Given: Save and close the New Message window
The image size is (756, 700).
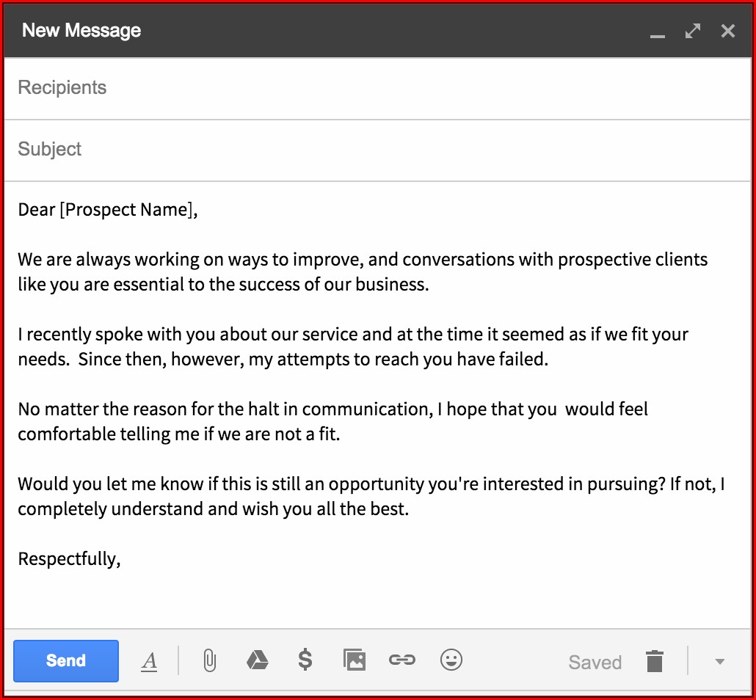Looking at the screenshot, I should 728,31.
